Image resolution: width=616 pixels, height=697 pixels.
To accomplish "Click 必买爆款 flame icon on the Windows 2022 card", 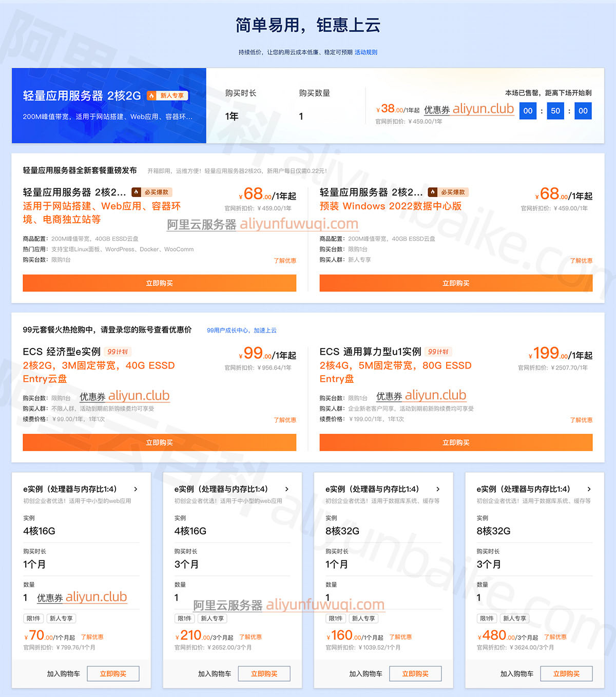I will coord(433,192).
